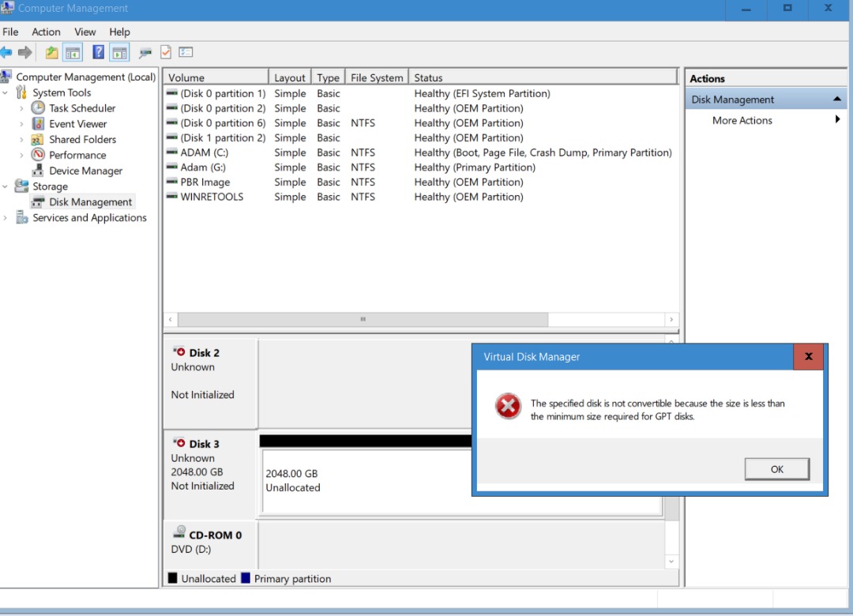Click the black Unallocated legend swatch

[x=173, y=578]
